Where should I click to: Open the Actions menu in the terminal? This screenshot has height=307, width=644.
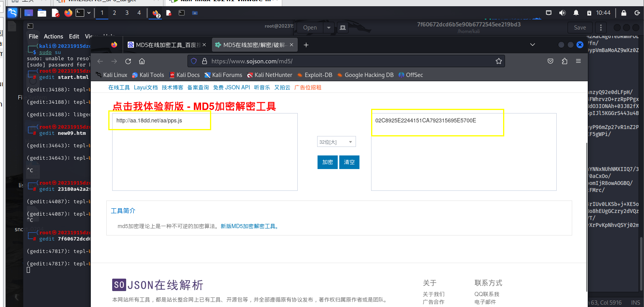[x=54, y=37]
